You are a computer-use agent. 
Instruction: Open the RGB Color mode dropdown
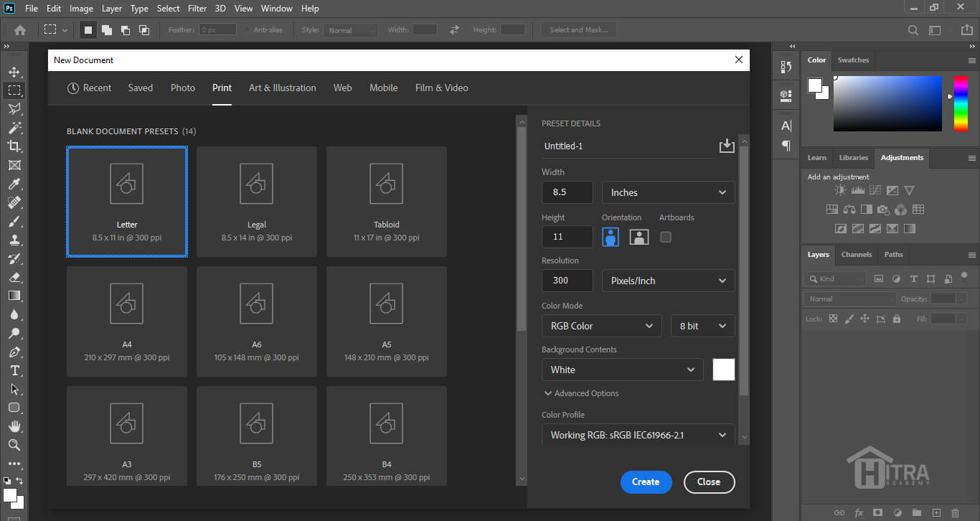(601, 326)
